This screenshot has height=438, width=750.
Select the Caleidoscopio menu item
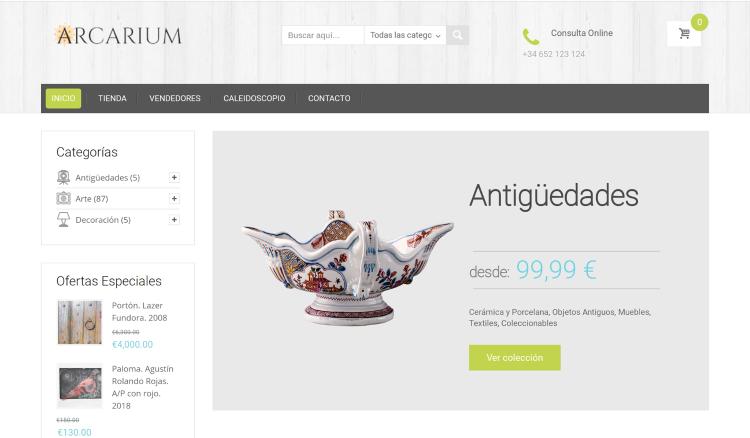(254, 99)
